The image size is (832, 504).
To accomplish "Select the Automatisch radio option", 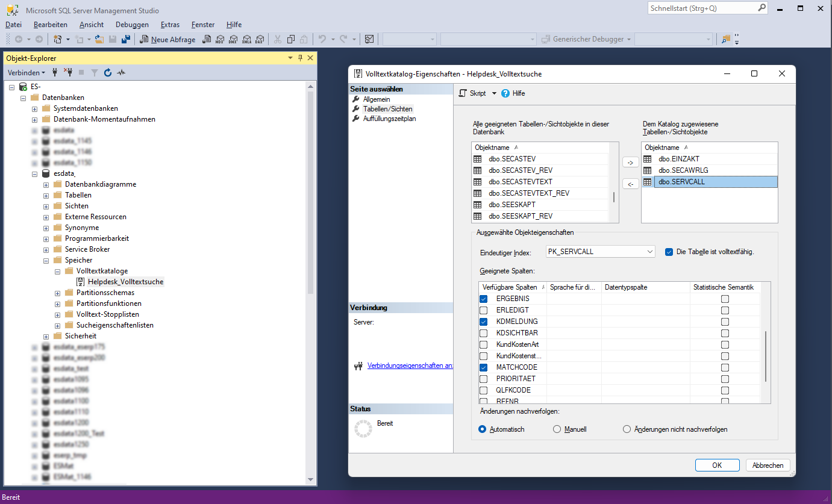I will pyautogui.click(x=482, y=429).
